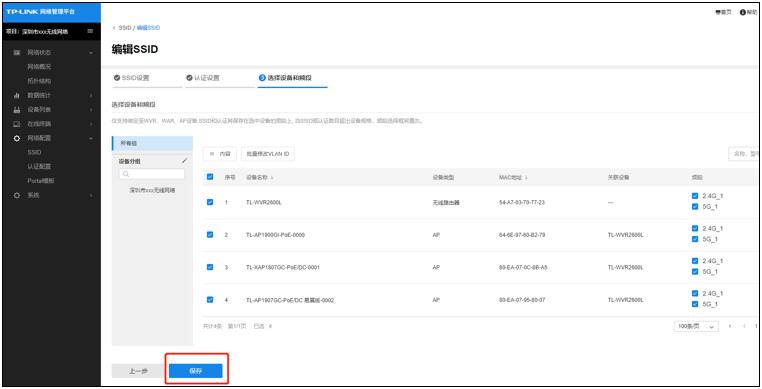Toggle 2.4G_1 checkbox in row 3
The height and width of the screenshot is (389, 762).
click(695, 261)
